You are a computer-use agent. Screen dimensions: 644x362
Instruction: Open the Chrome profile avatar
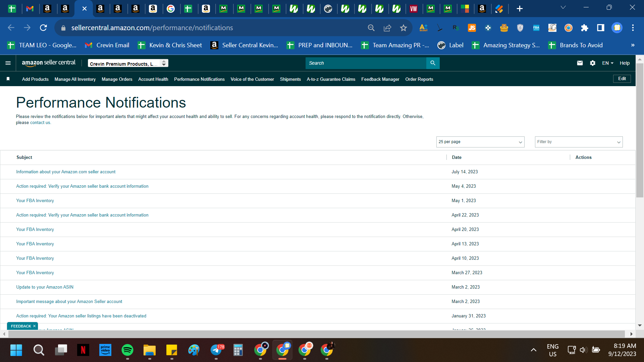[x=617, y=28]
